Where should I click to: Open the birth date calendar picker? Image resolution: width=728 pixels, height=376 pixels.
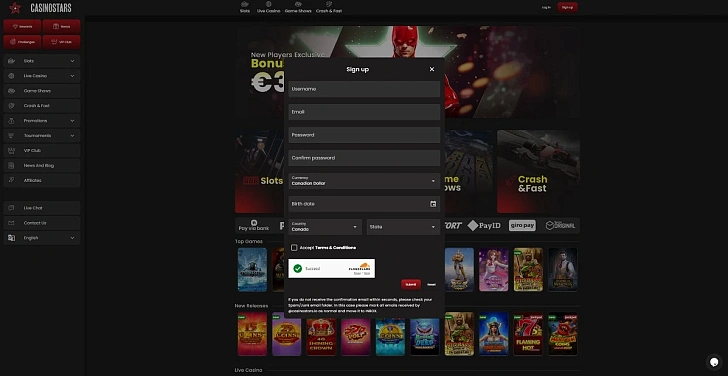tap(433, 204)
